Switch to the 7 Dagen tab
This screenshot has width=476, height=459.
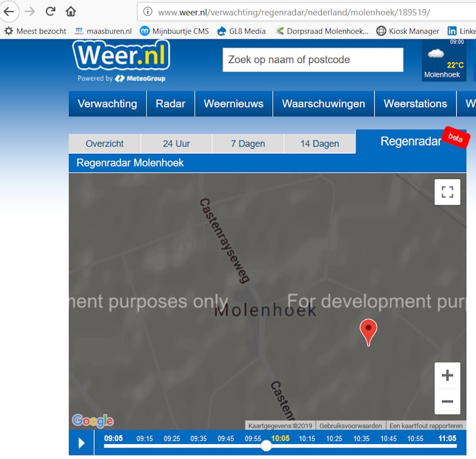pyautogui.click(x=248, y=144)
